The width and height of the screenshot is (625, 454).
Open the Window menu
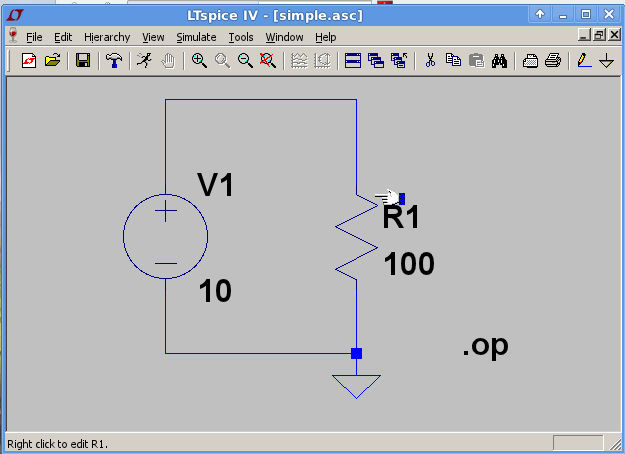click(x=285, y=37)
